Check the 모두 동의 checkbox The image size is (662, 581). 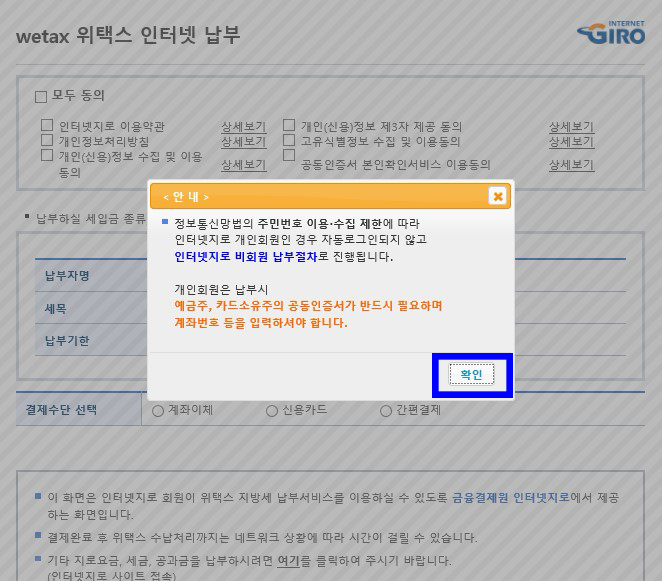(41, 97)
